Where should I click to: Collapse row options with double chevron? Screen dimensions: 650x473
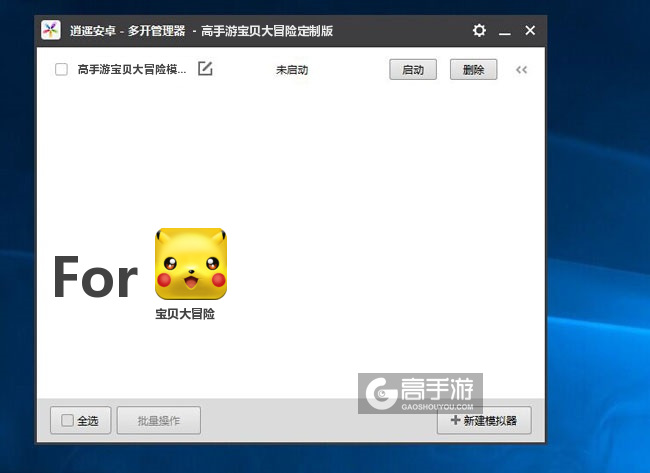[521, 70]
